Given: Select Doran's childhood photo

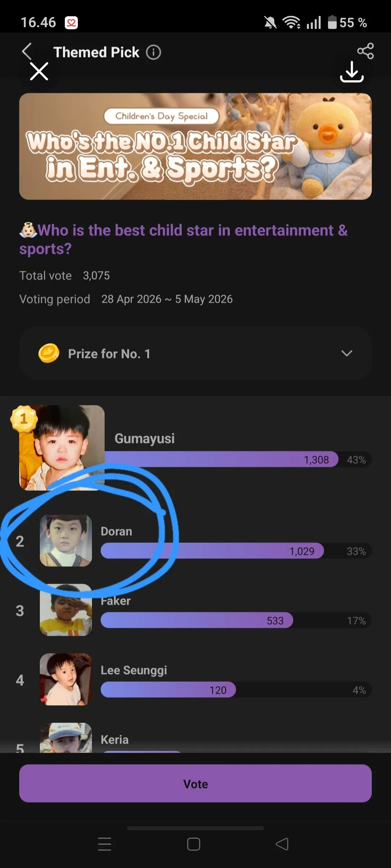Looking at the screenshot, I should (66, 540).
